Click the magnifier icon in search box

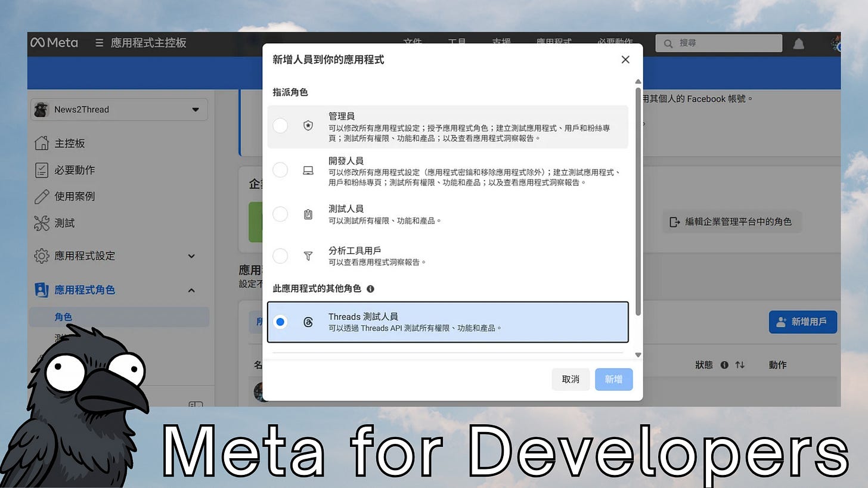click(x=668, y=43)
